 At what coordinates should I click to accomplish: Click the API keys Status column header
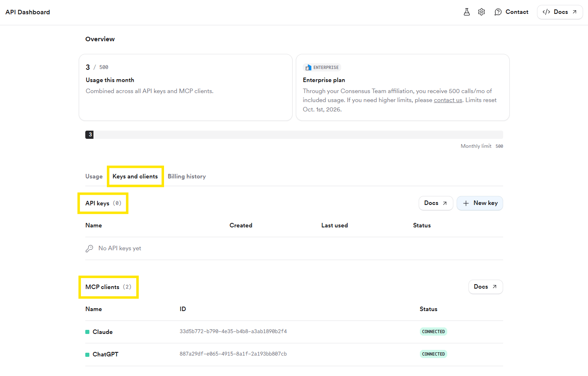422,225
